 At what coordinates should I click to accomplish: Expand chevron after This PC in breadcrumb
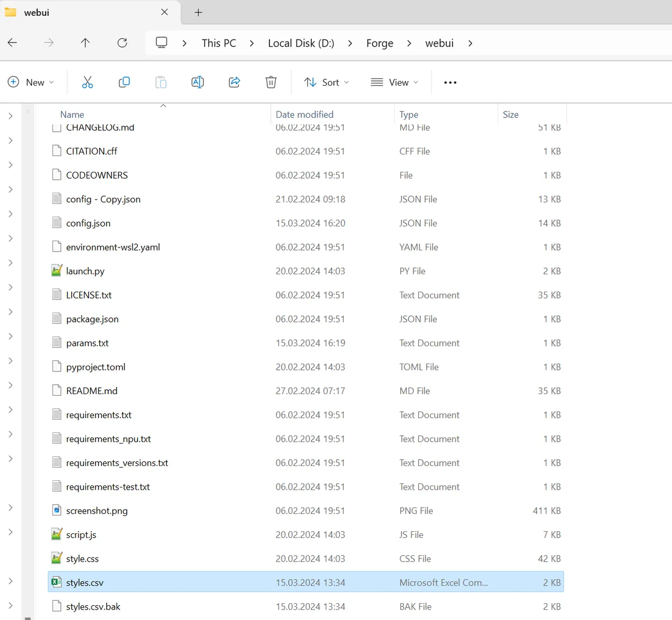(x=252, y=43)
